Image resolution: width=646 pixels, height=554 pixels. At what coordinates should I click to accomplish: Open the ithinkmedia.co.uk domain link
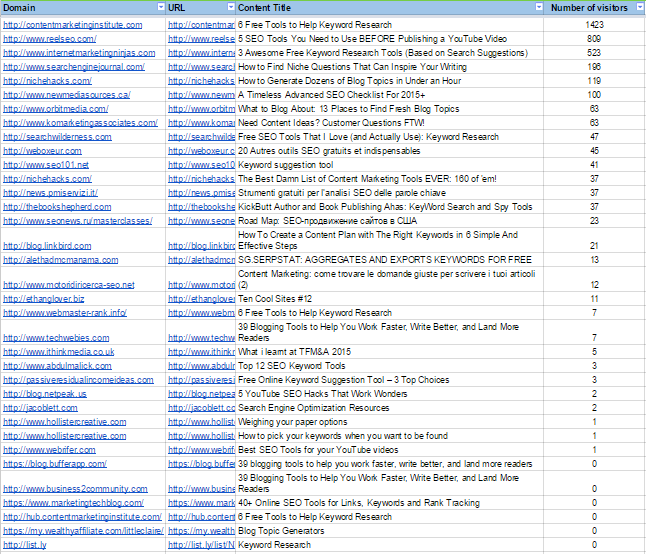(x=59, y=352)
